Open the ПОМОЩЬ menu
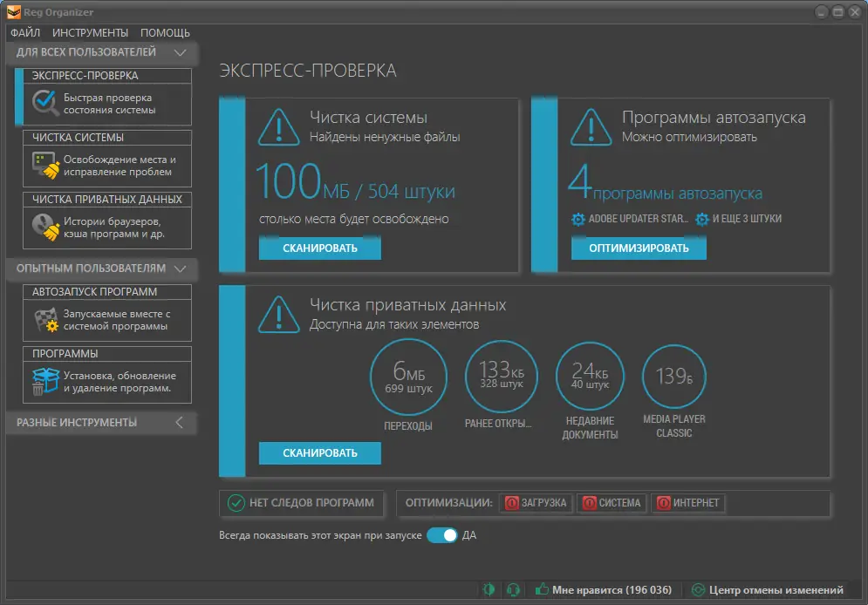This screenshot has width=868, height=605. point(165,32)
